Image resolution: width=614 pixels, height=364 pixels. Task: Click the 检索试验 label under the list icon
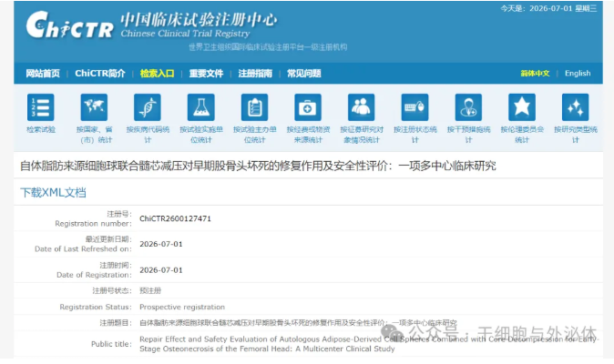click(41, 130)
